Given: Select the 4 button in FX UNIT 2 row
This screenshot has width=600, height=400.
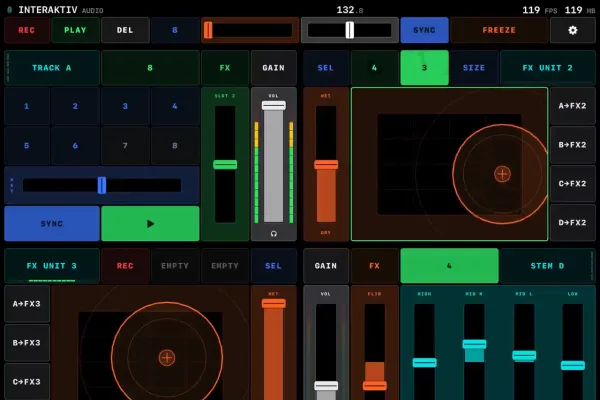Looking at the screenshot, I should click(x=374, y=68).
